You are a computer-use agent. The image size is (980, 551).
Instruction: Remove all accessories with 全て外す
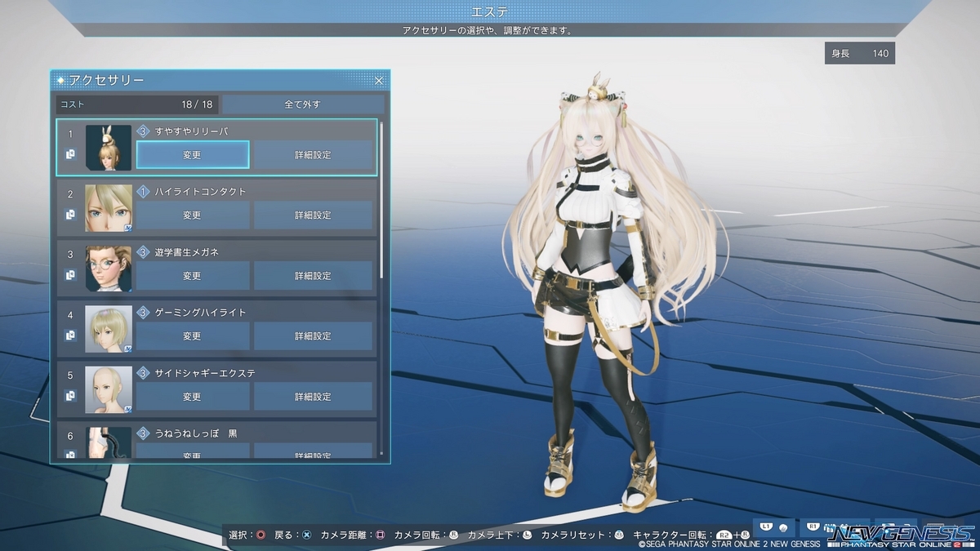pos(303,104)
